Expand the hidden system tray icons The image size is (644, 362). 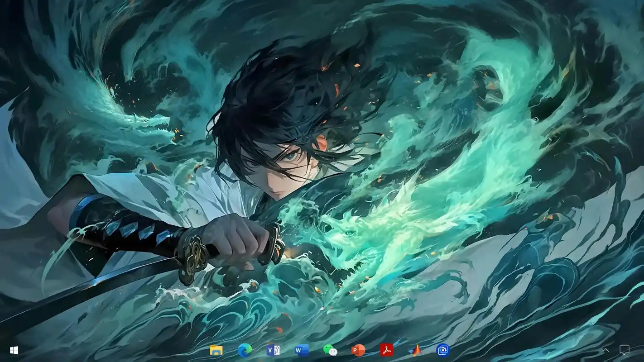[x=606, y=350]
